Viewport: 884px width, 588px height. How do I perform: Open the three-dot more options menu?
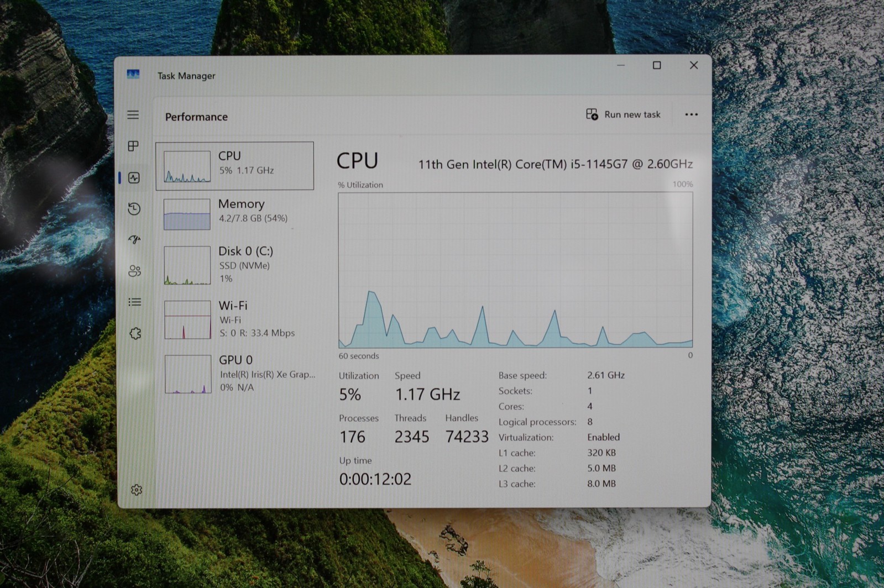pyautogui.click(x=692, y=114)
